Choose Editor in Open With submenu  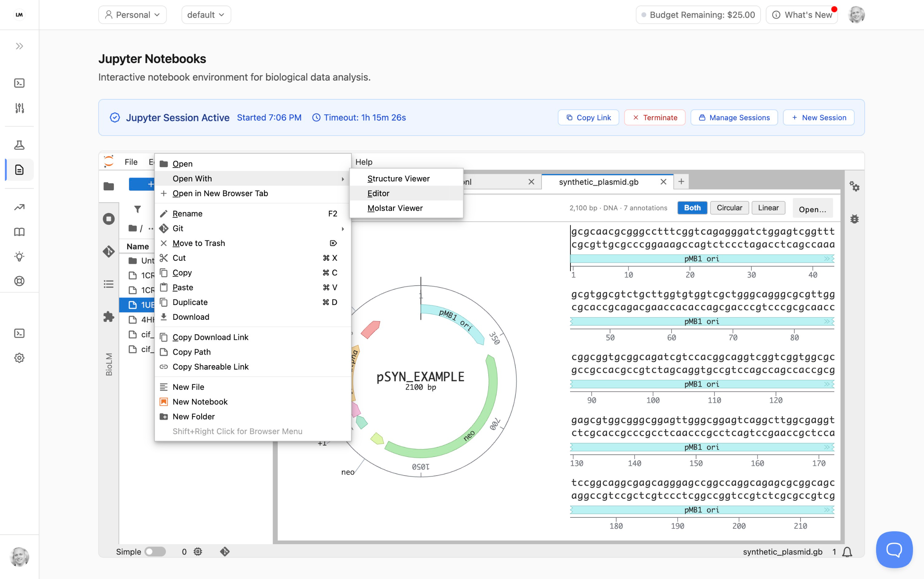click(x=378, y=193)
